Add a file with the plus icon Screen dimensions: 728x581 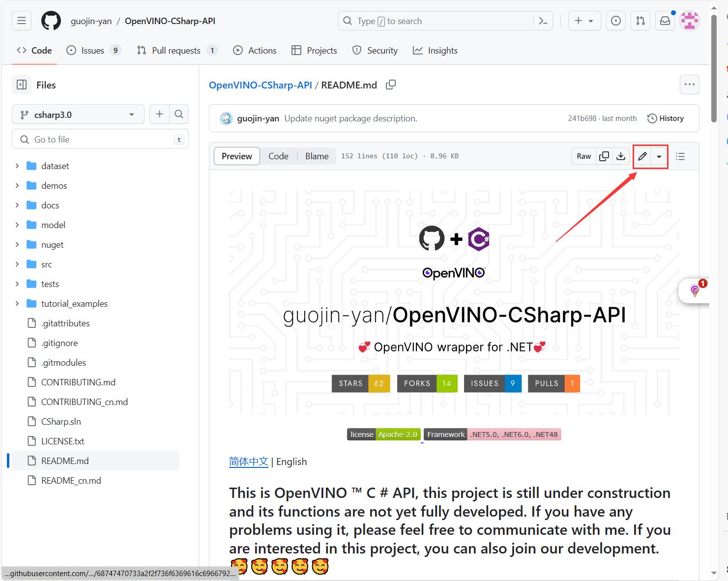point(159,114)
